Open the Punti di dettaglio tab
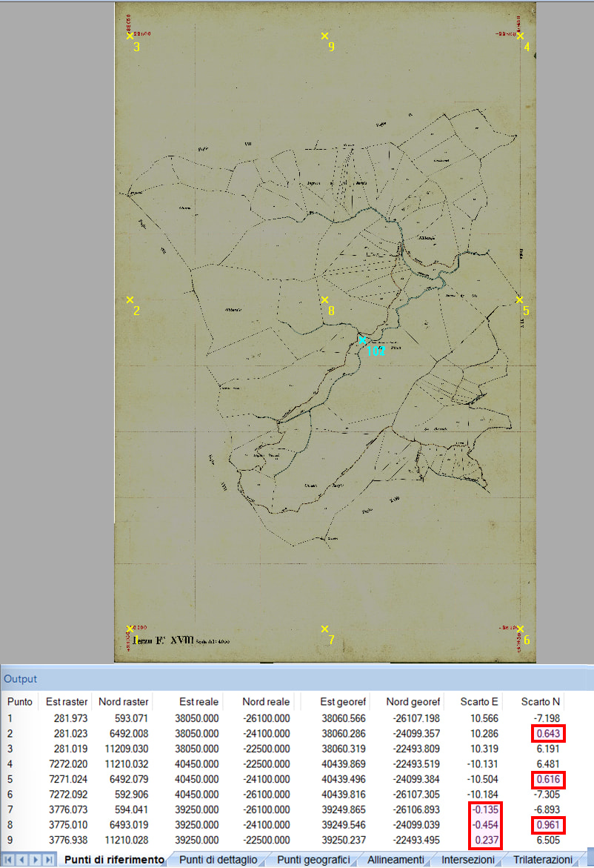Image resolution: width=594 pixels, height=868 pixels. [x=218, y=860]
